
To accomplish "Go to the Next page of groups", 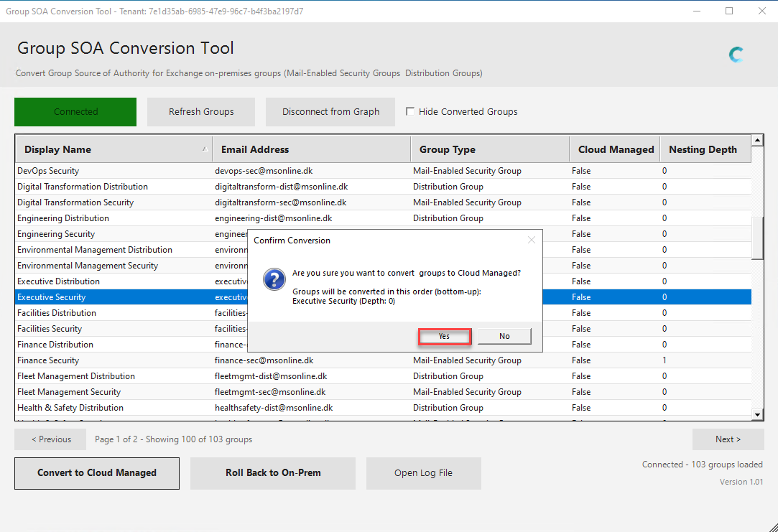I will (x=727, y=439).
